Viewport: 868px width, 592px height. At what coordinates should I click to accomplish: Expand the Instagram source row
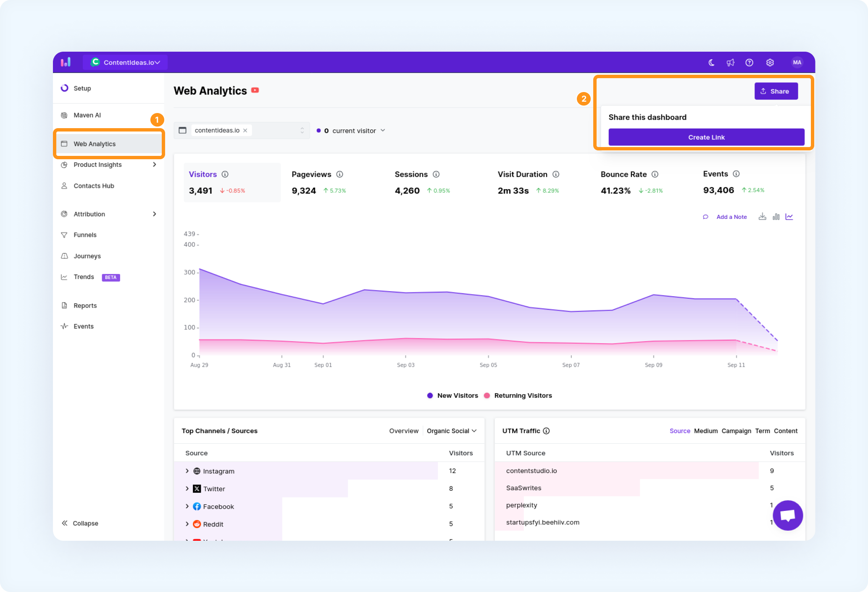[187, 471]
